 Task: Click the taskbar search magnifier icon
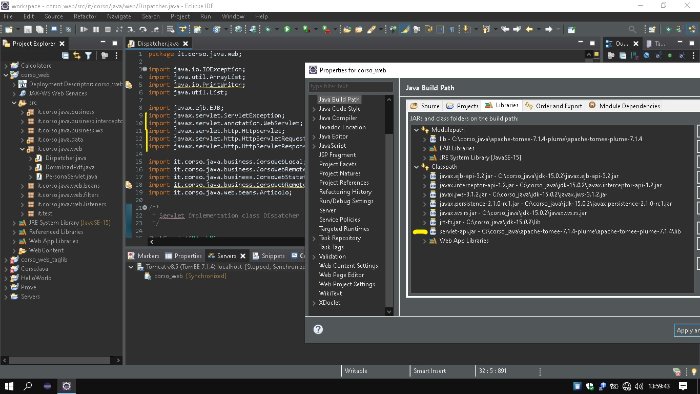pos(28,386)
